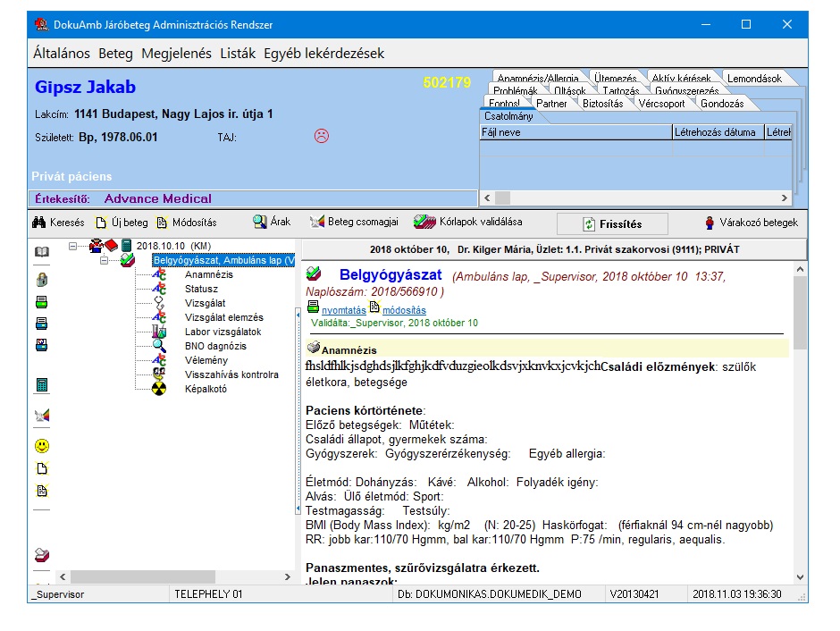Click right arrow of attachment list scrollbar
The height and width of the screenshot is (631, 840).
(x=785, y=198)
